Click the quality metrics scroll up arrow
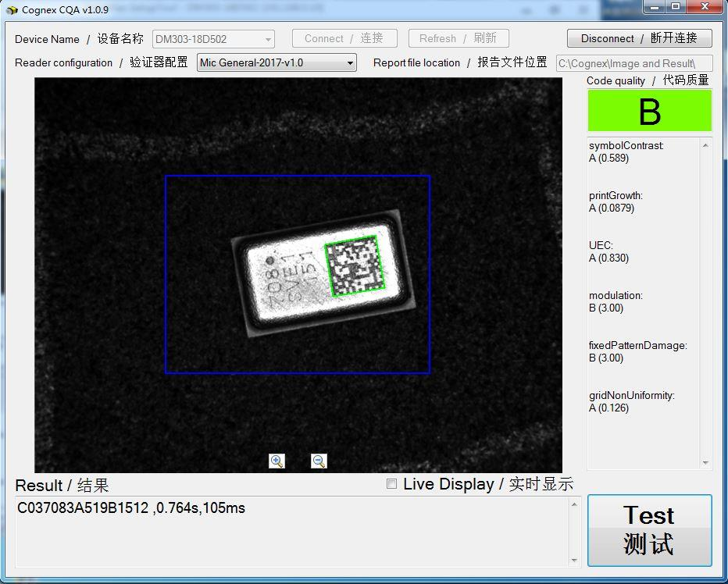Viewport: 728px width, 584px height. tap(705, 145)
